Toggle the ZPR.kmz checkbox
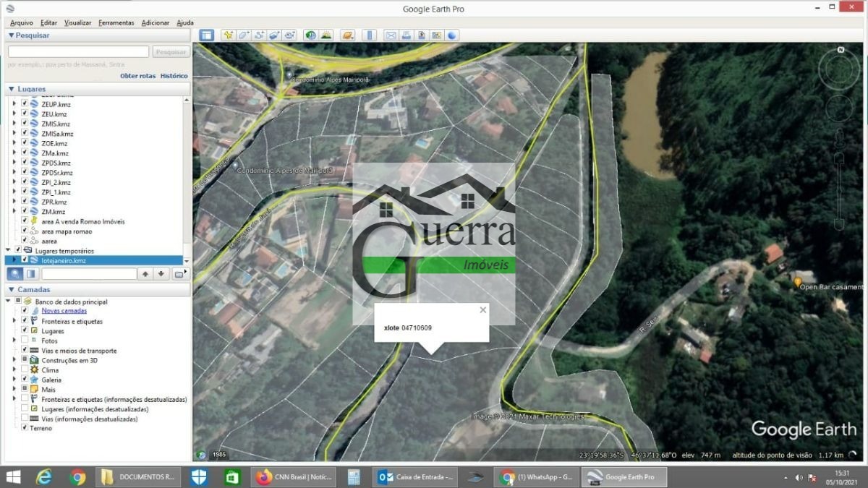This screenshot has height=488, width=868. (25, 202)
